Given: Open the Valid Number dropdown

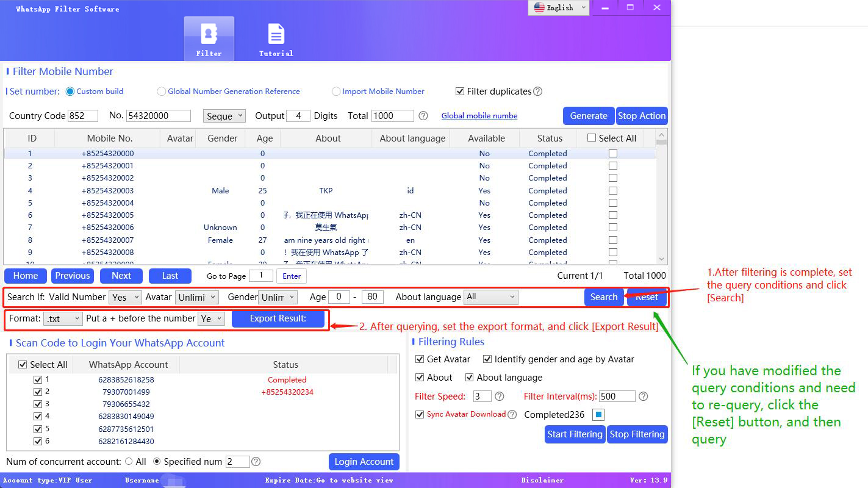Looking at the screenshot, I should tap(126, 297).
